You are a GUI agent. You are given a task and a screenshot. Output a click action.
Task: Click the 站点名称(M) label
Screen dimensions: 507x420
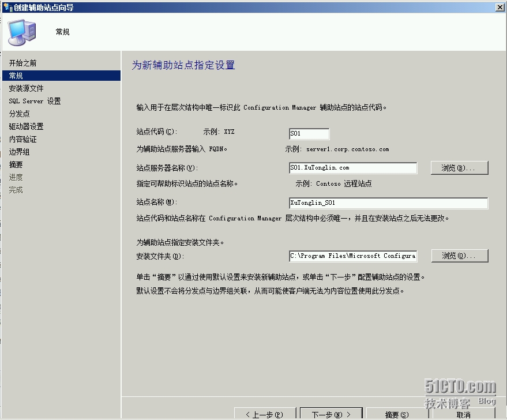click(157, 202)
